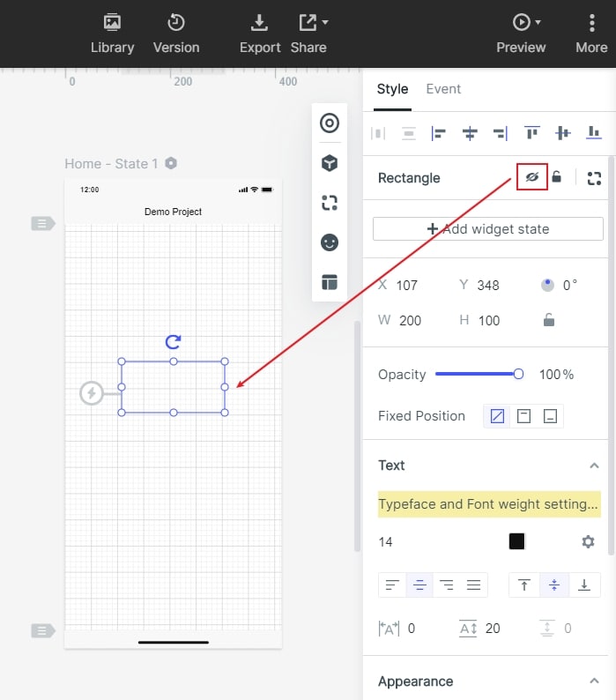616x700 pixels.
Task: Click the lightning event link icon
Action: 92,393
